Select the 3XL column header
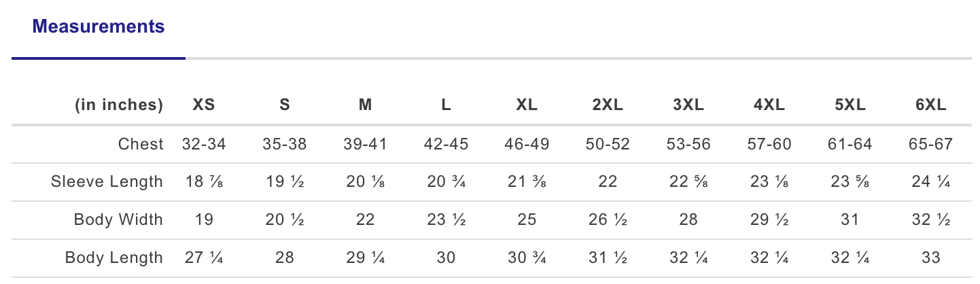This screenshot has height=284, width=980. 688,105
